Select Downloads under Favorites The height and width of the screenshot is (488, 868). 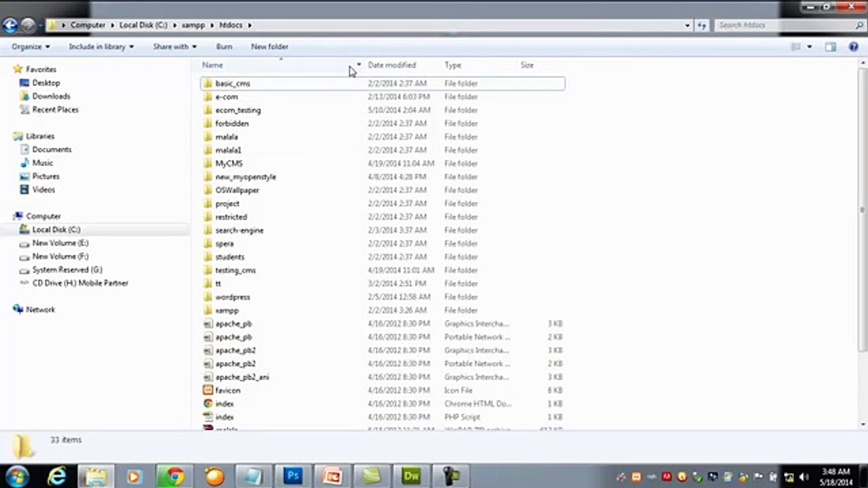point(51,96)
